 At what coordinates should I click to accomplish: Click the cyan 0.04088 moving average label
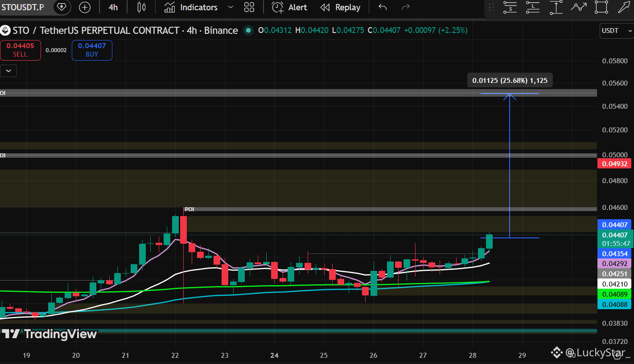615,304
